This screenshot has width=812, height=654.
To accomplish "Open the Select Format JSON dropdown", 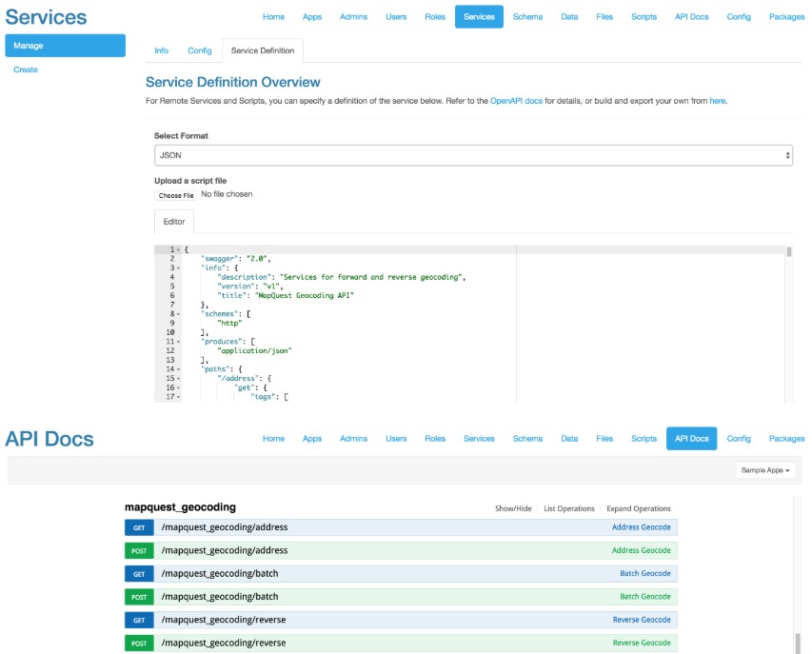I will (x=473, y=155).
